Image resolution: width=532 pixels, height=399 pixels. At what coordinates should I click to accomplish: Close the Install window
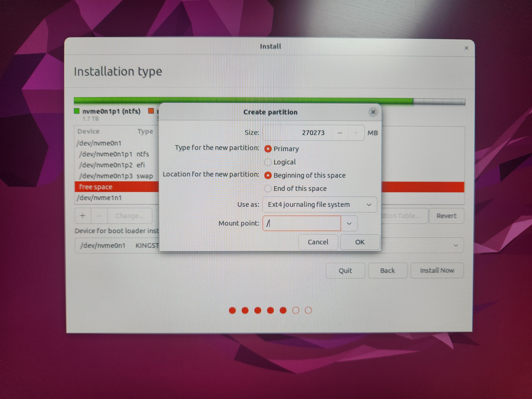466,48
